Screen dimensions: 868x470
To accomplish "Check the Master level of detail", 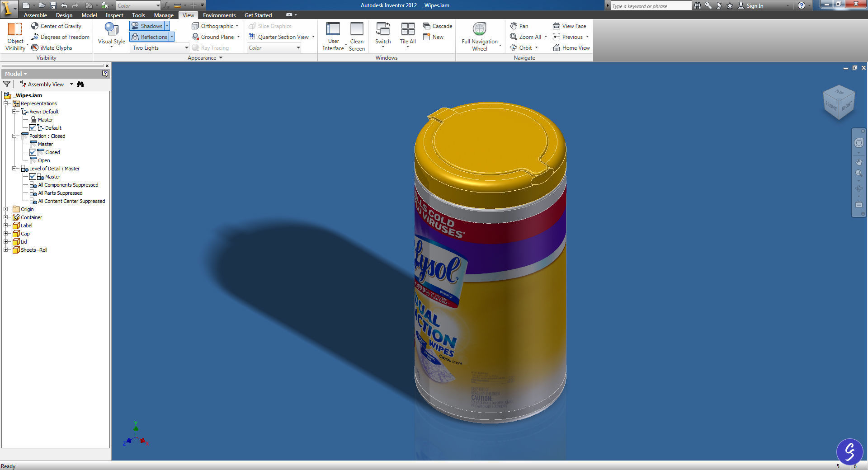I will [x=33, y=177].
